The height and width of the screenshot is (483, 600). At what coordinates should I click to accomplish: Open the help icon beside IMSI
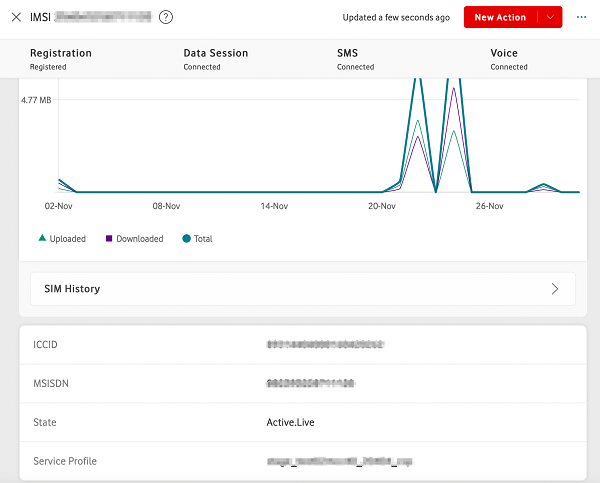pos(166,17)
